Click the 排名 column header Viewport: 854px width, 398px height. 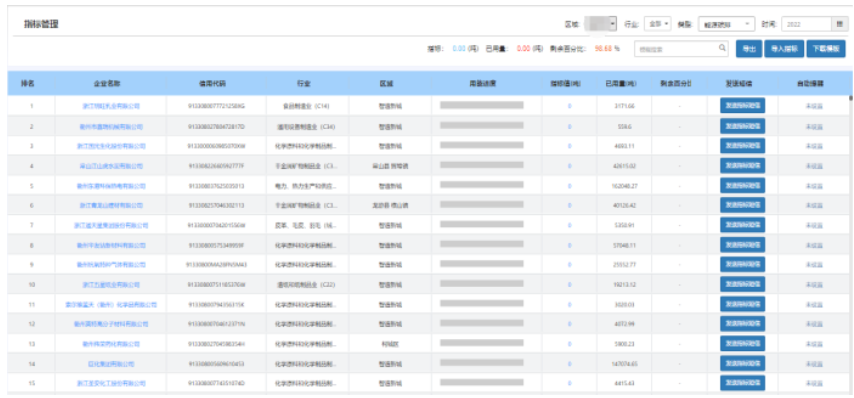point(28,84)
